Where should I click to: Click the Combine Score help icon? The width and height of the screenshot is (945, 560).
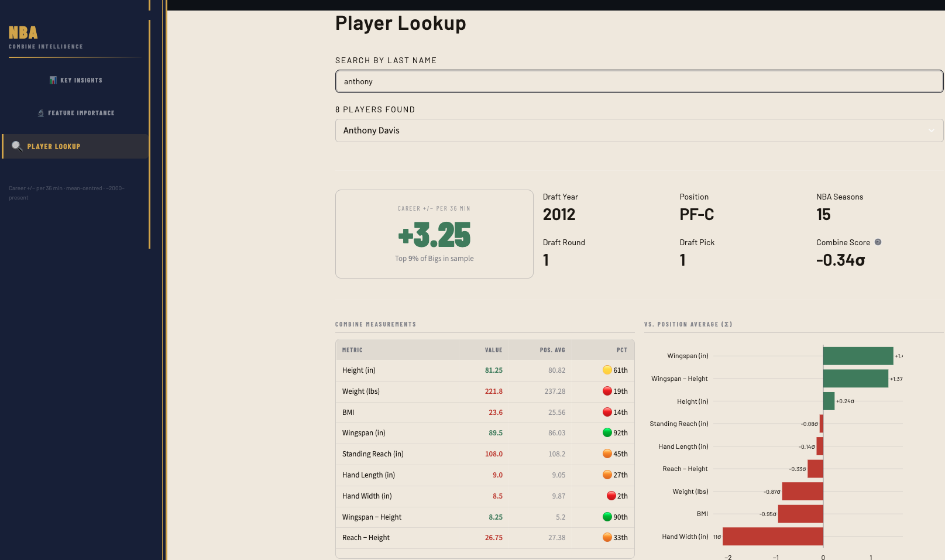point(878,242)
